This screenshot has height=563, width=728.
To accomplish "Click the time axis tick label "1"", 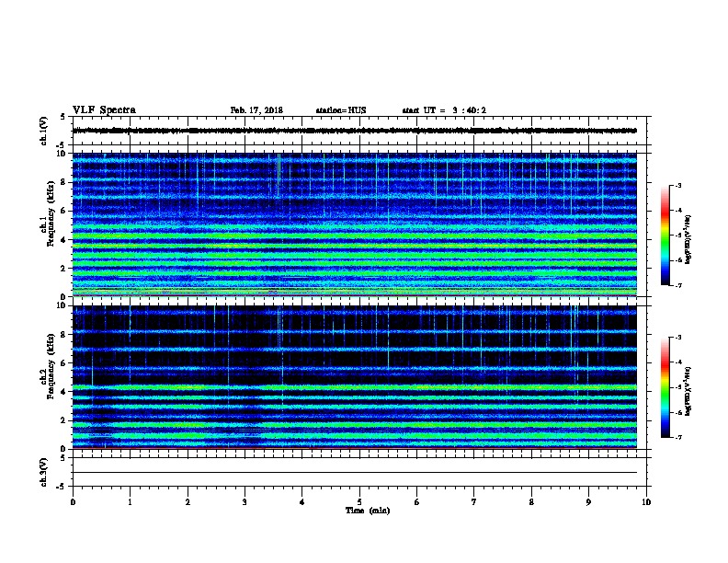I will [x=130, y=502].
